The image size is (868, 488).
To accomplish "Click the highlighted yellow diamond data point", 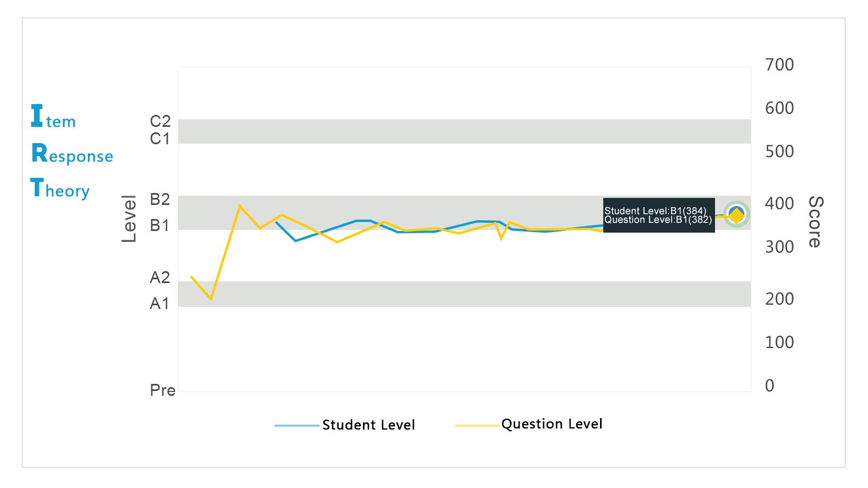I will [736, 215].
